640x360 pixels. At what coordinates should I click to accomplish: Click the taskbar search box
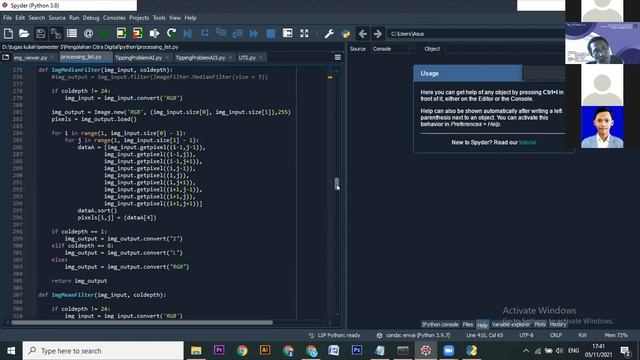103,351
